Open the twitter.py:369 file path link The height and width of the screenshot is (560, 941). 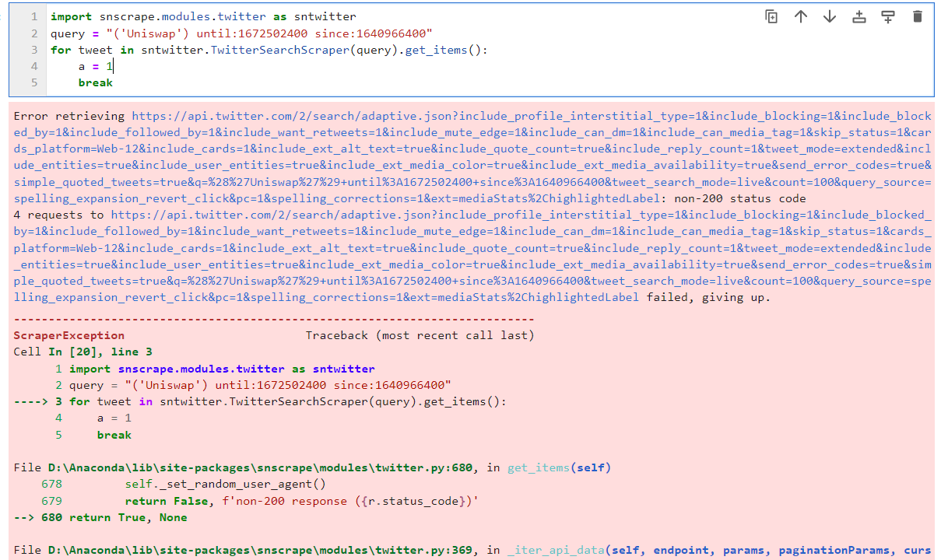pos(233,550)
